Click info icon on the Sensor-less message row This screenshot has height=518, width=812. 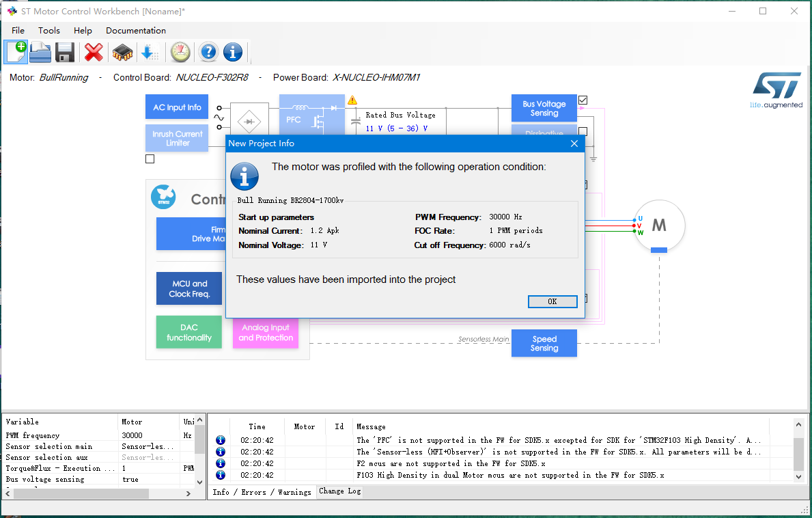(220, 452)
